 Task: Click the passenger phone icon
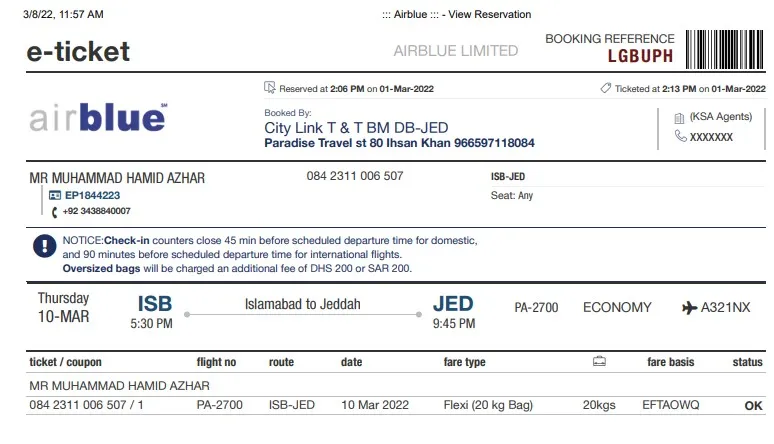54,212
